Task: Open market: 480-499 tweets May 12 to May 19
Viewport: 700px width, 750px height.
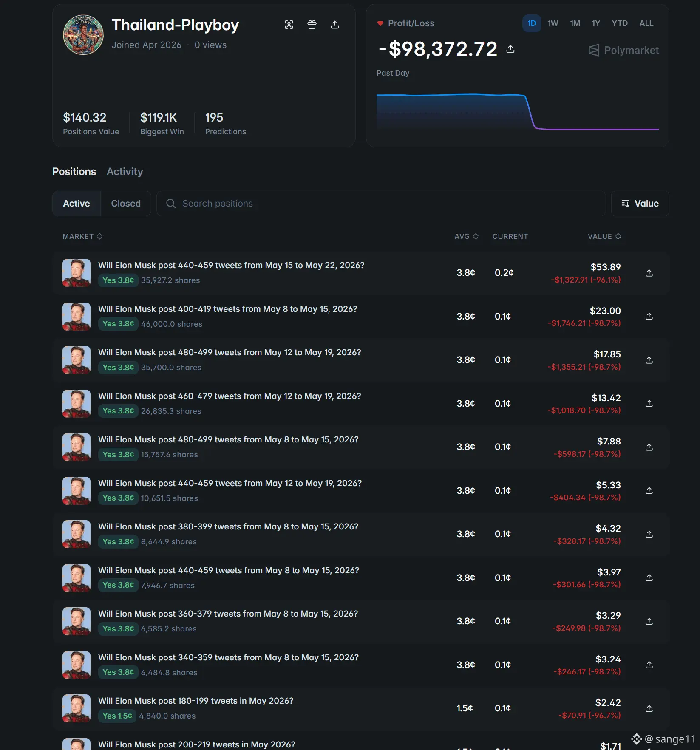Action: pyautogui.click(x=230, y=352)
